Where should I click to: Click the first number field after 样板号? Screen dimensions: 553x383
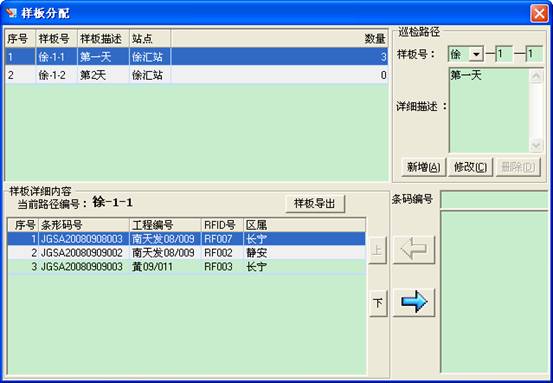504,54
